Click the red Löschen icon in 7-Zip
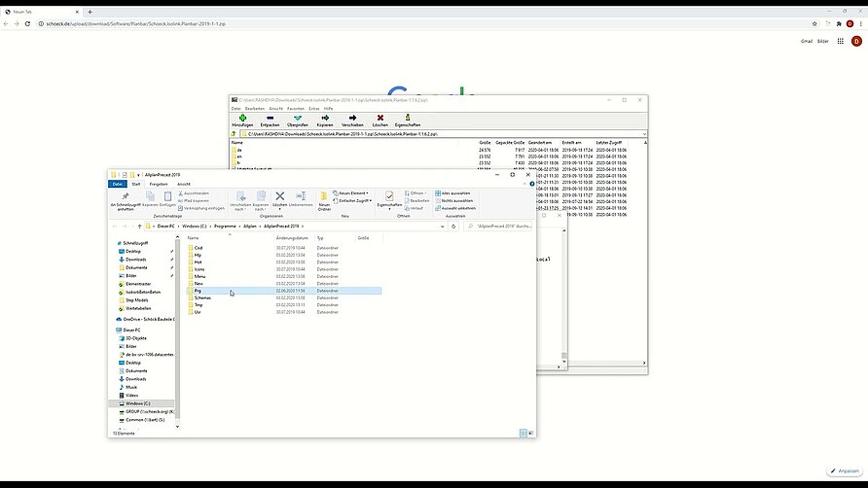This screenshot has width=868, height=488. point(380,118)
